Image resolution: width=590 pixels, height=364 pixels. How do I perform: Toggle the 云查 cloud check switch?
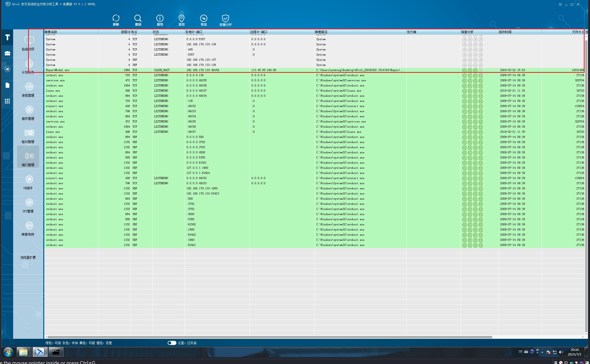point(172,343)
